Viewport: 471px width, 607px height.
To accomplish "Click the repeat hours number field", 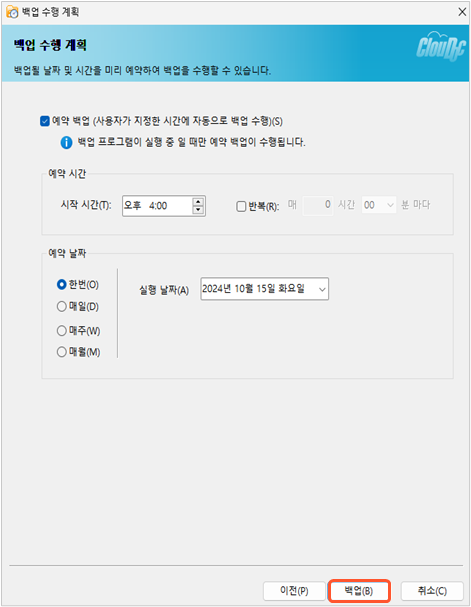I will point(318,205).
